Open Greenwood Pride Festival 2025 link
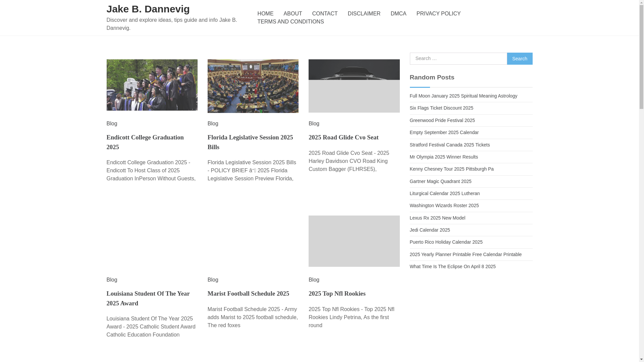This screenshot has width=644, height=362. (442, 120)
